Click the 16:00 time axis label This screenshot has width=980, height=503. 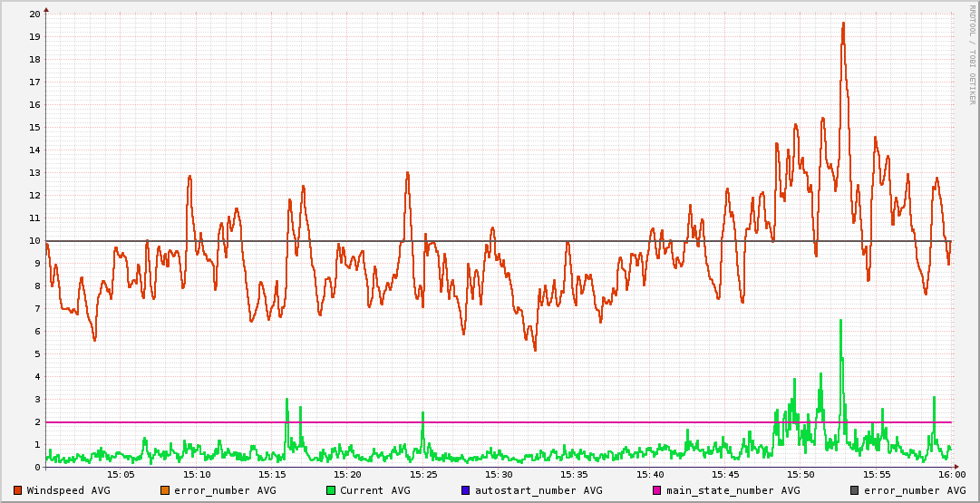[951, 475]
